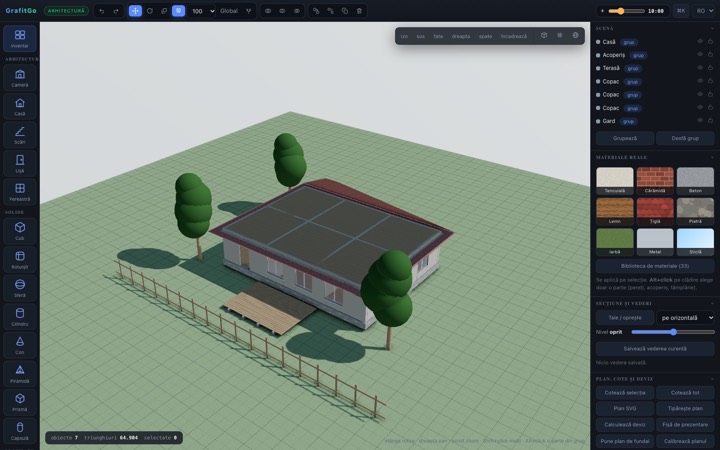The width and height of the screenshot is (720, 450).
Task: Select the Scări stairs tool
Action: (x=20, y=135)
